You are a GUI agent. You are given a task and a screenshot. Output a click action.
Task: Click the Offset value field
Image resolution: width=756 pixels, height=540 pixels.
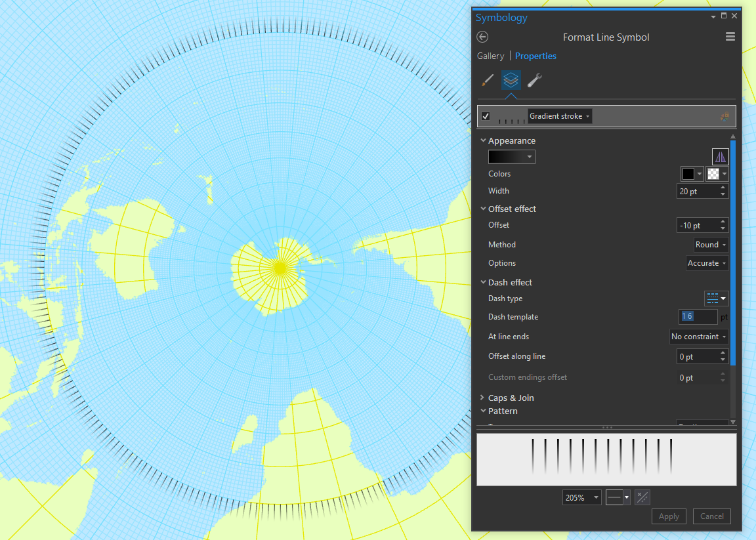pos(698,225)
